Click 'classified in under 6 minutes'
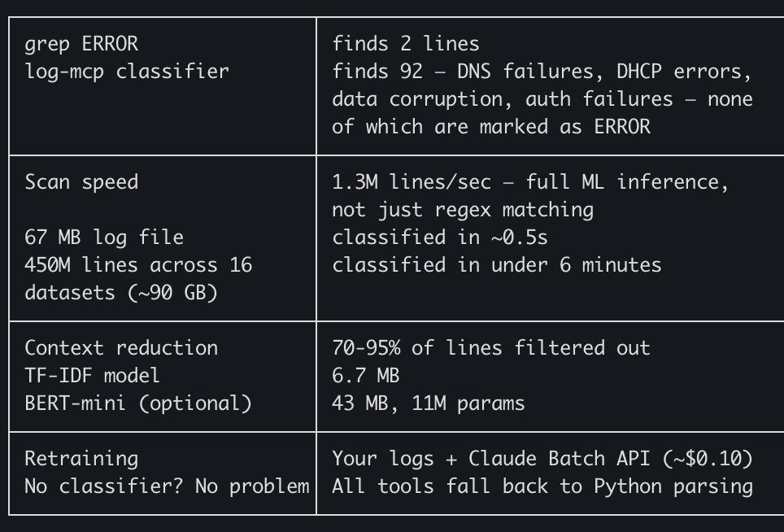The image size is (784, 532). 496,265
